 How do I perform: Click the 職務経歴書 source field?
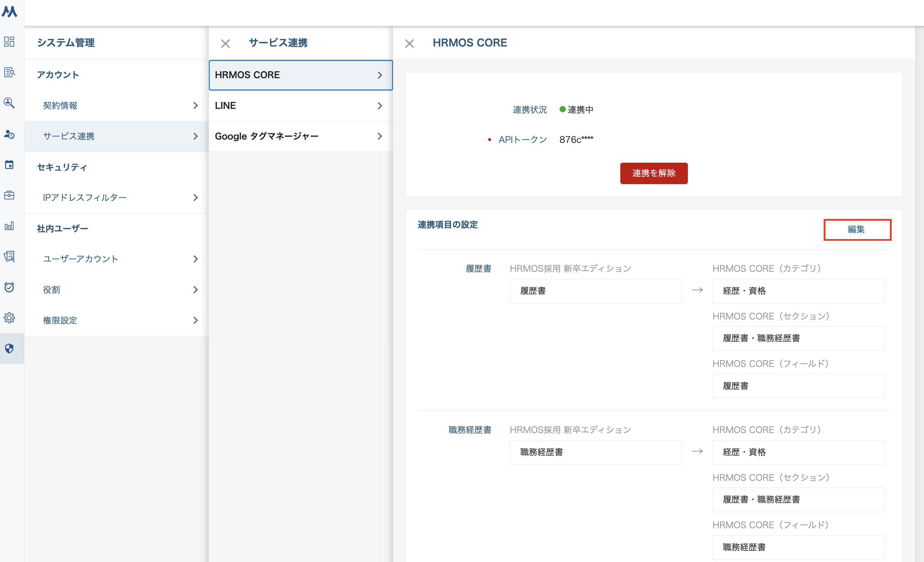click(x=595, y=452)
